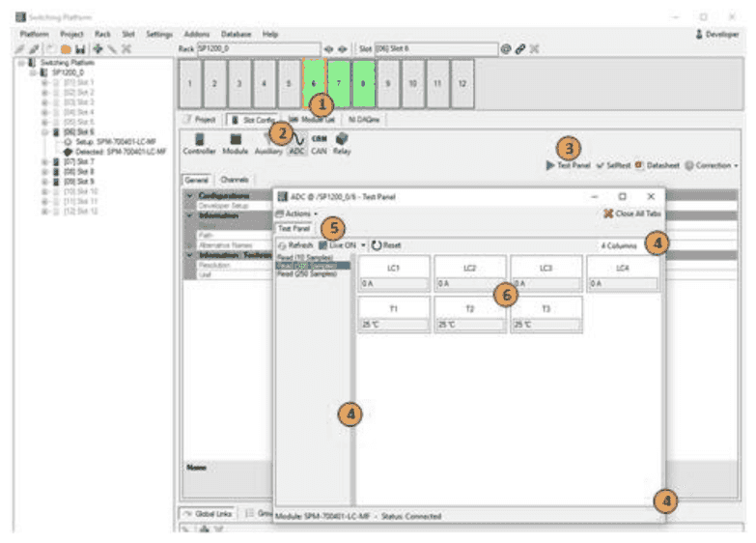Viewport: 756px width, 543px height.
Task: Click the link chain icon beside Slot field
Action: (519, 48)
